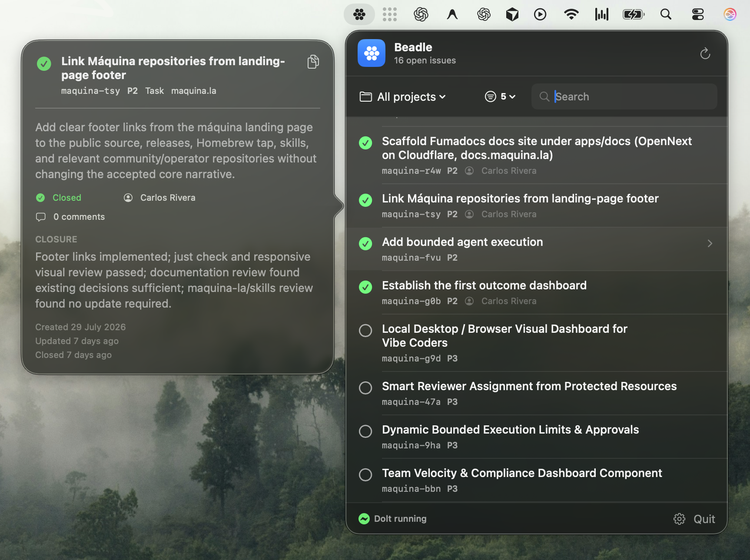
Task: Click the maquina-g9d issue ID
Action: 411,358
